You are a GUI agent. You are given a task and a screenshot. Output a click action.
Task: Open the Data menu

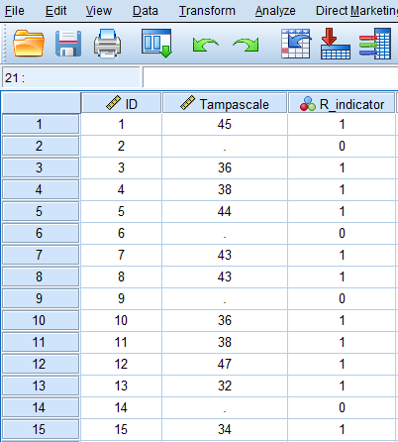tap(145, 11)
